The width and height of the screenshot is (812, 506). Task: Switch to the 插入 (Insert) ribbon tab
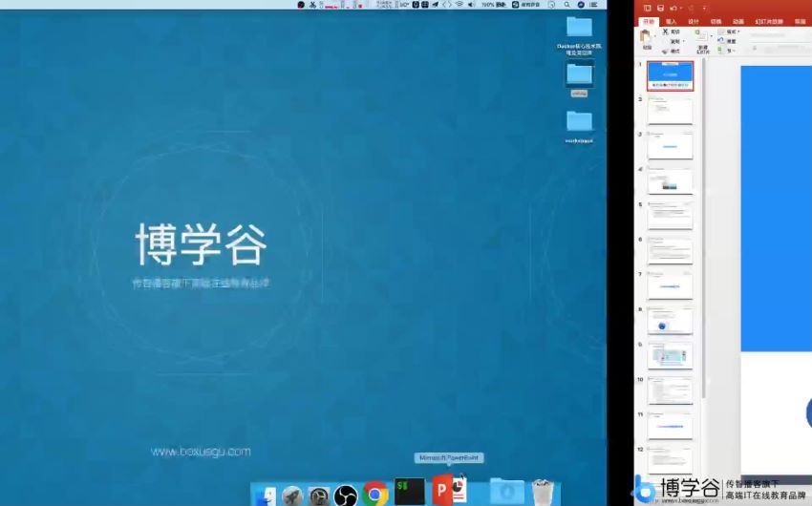pos(672,22)
